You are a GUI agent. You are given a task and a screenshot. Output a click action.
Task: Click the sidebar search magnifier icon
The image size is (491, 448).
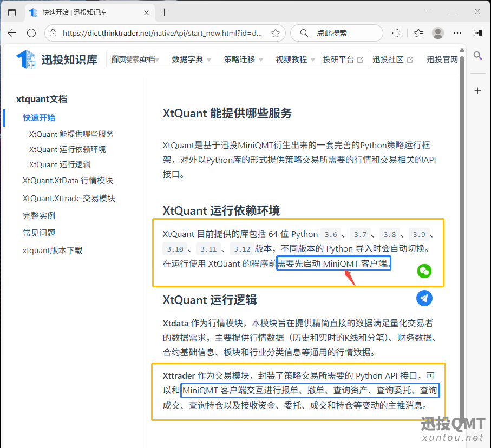pyautogui.click(x=477, y=56)
